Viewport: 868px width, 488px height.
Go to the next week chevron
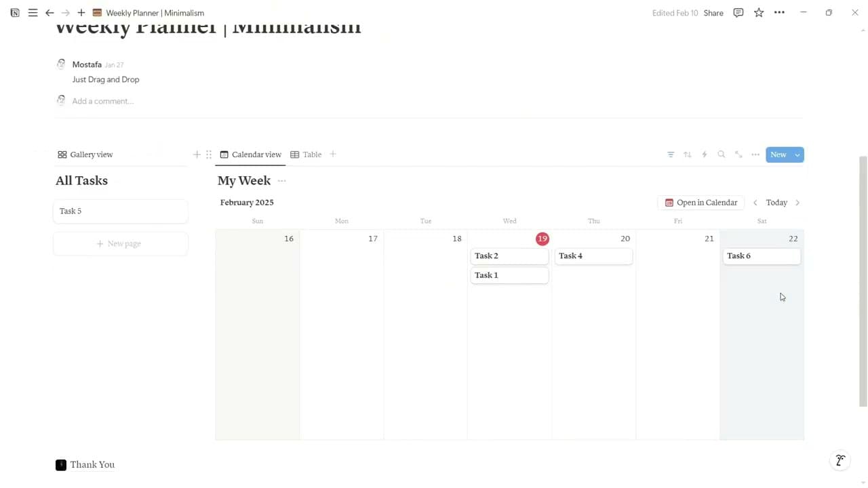[797, 203]
